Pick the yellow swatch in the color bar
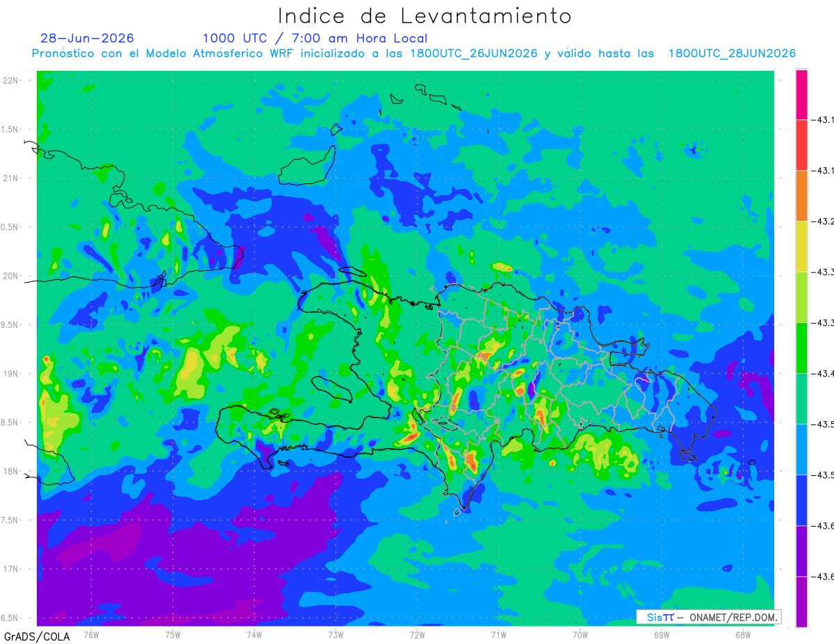The height and width of the screenshot is (644, 834). [801, 247]
